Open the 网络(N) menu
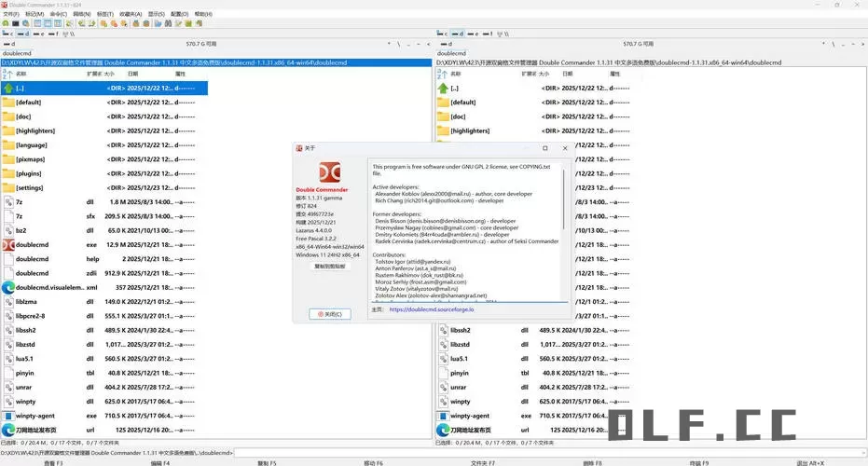The width and height of the screenshot is (868, 466). (x=82, y=14)
